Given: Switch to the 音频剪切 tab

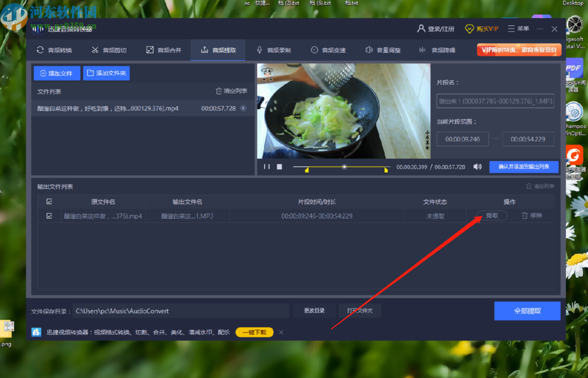Looking at the screenshot, I should 109,50.
